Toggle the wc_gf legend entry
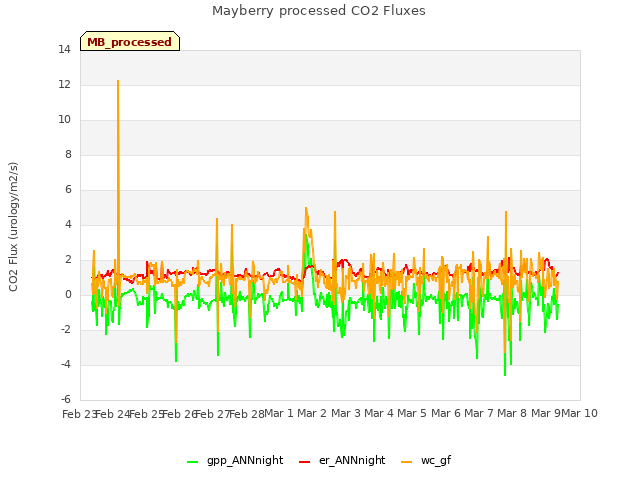Image resolution: width=640 pixels, height=480 pixels. click(426, 461)
